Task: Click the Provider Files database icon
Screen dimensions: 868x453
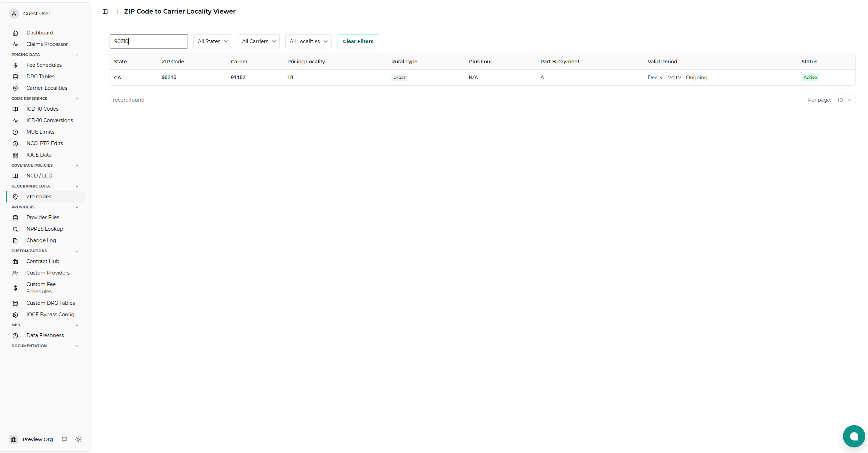Action: coord(15,218)
